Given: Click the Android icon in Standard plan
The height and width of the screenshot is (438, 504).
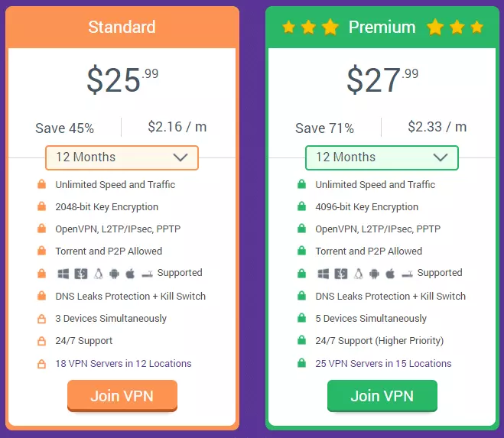Looking at the screenshot, I should (x=115, y=274).
